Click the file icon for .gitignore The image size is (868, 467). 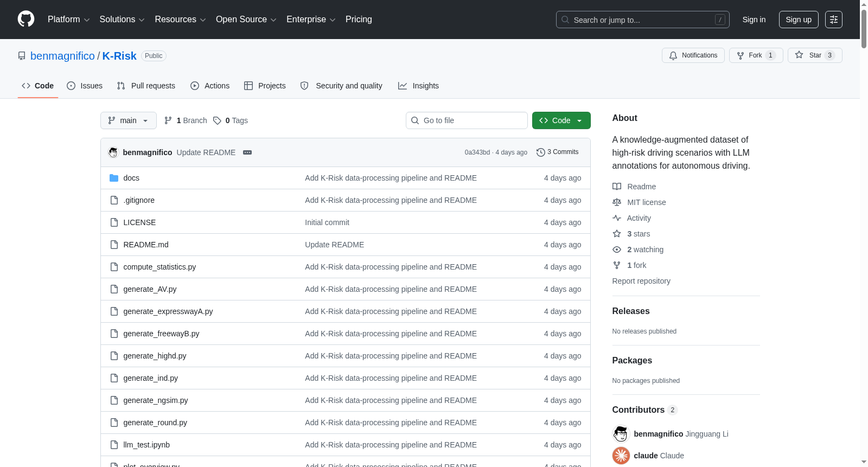point(114,200)
